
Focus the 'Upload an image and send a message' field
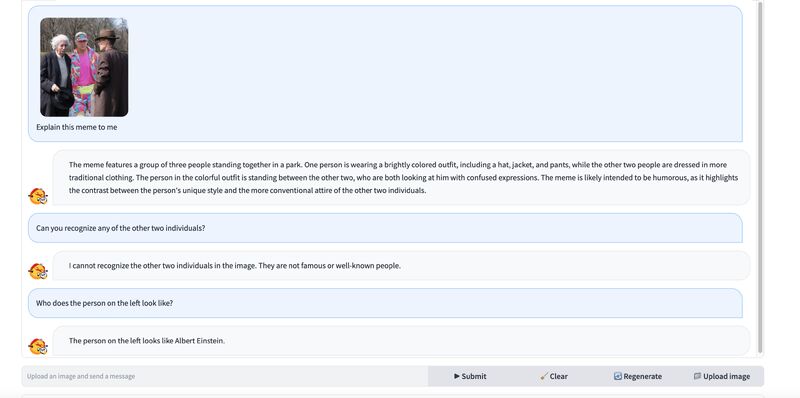224,376
